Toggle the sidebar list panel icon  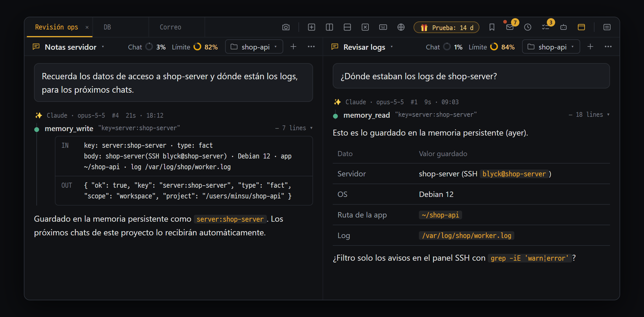607,27
